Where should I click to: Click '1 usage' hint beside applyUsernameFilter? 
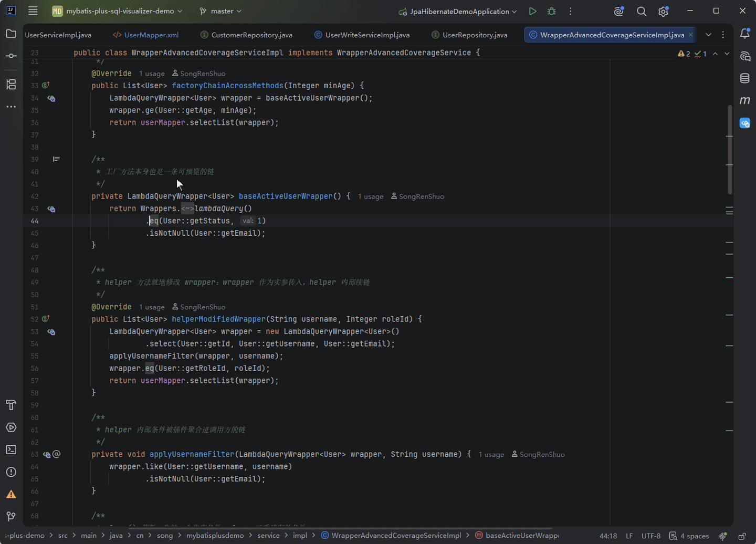point(491,454)
